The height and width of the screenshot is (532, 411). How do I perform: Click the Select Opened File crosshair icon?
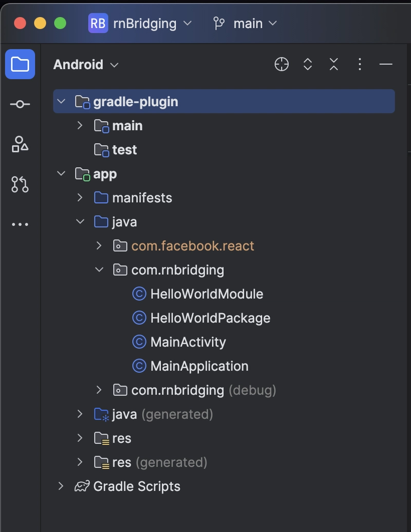282,64
